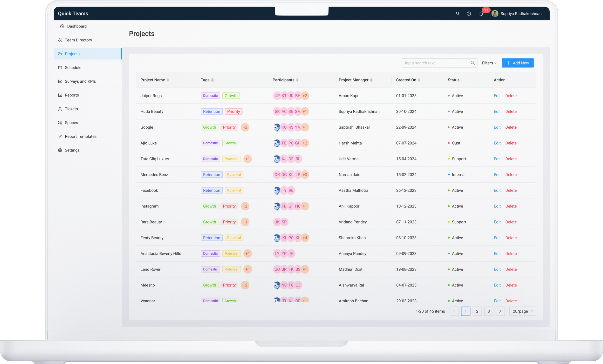Click the Dashboard gauge icon in sidebar

click(62, 26)
